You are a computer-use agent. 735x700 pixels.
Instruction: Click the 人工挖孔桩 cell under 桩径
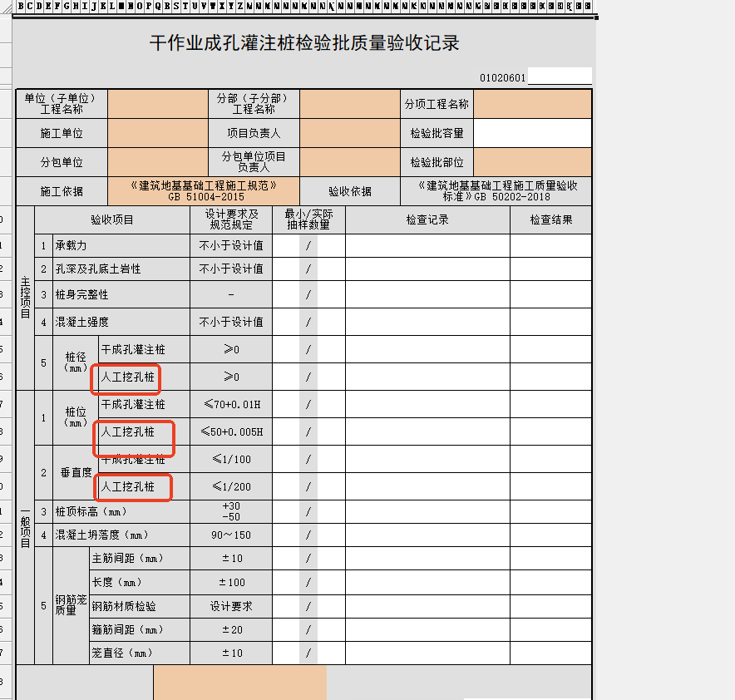pos(128,377)
